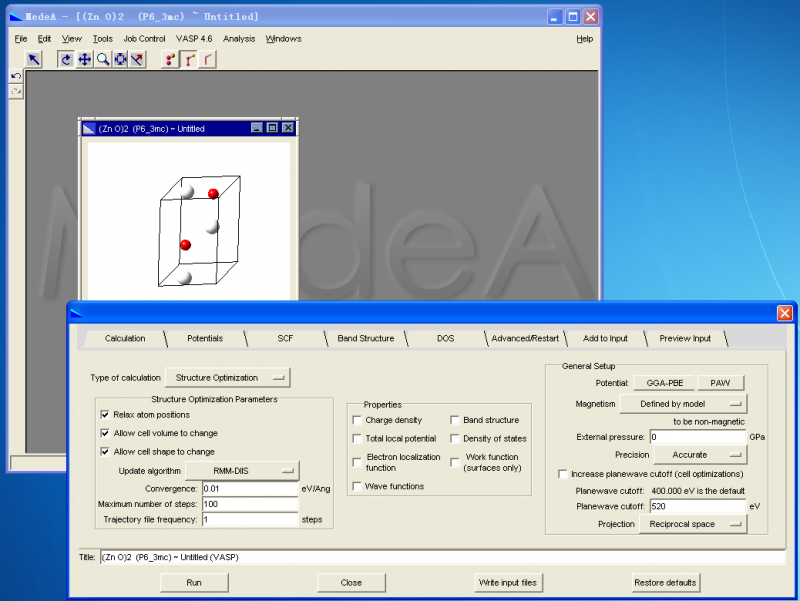Click the GGA-PBE potential button

[664, 383]
